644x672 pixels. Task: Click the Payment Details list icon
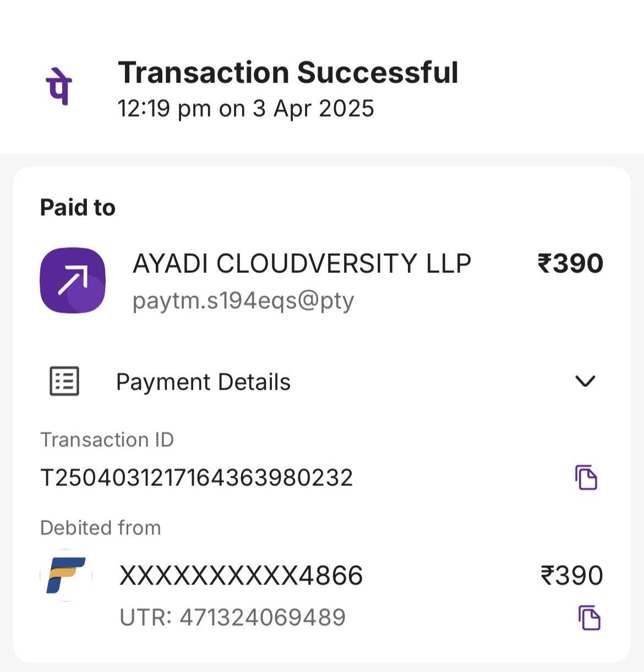click(64, 381)
